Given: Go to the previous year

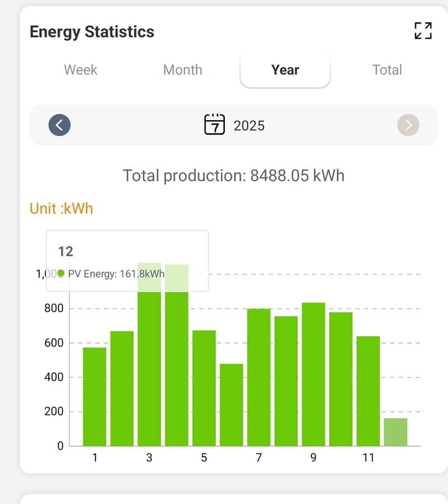Looking at the screenshot, I should click(59, 125).
